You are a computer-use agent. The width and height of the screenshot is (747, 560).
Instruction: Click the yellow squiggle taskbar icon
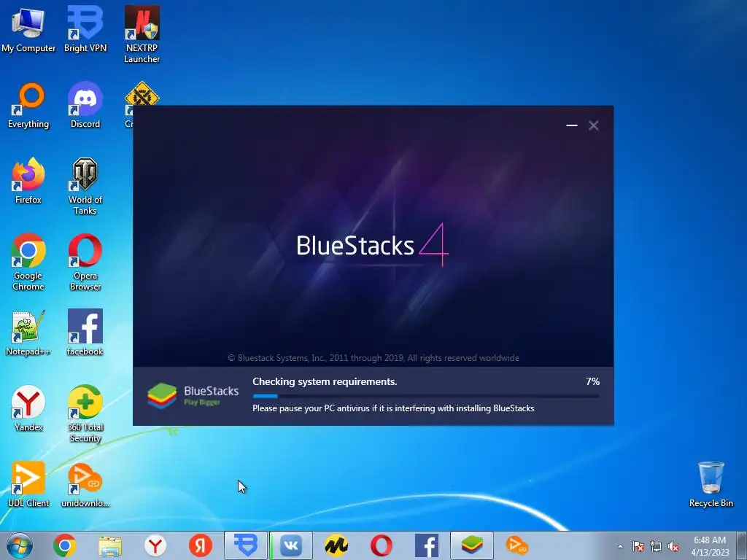click(336, 545)
